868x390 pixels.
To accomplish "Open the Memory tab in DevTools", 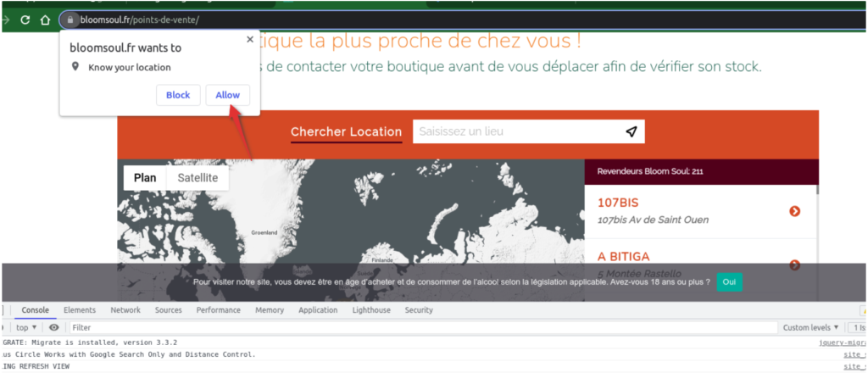I will pyautogui.click(x=270, y=310).
